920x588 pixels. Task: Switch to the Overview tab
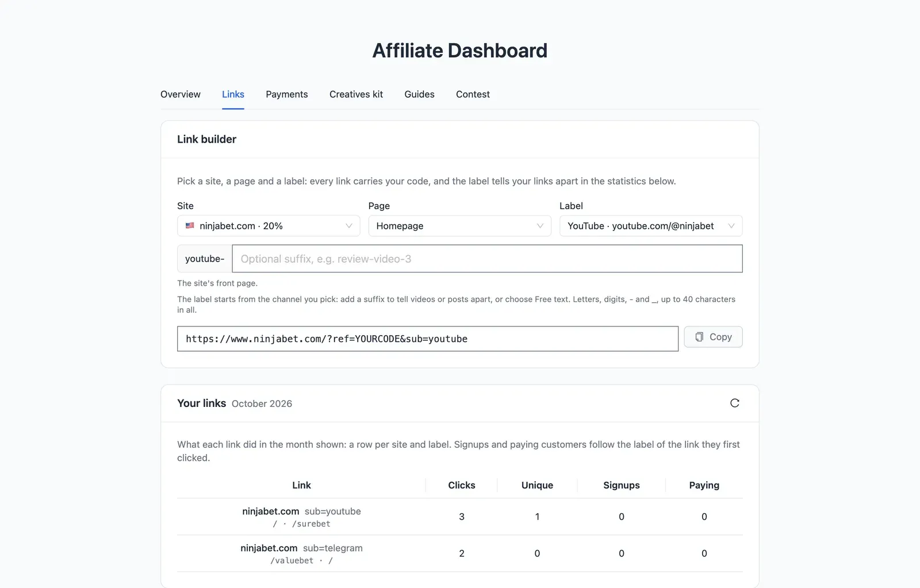click(x=181, y=94)
